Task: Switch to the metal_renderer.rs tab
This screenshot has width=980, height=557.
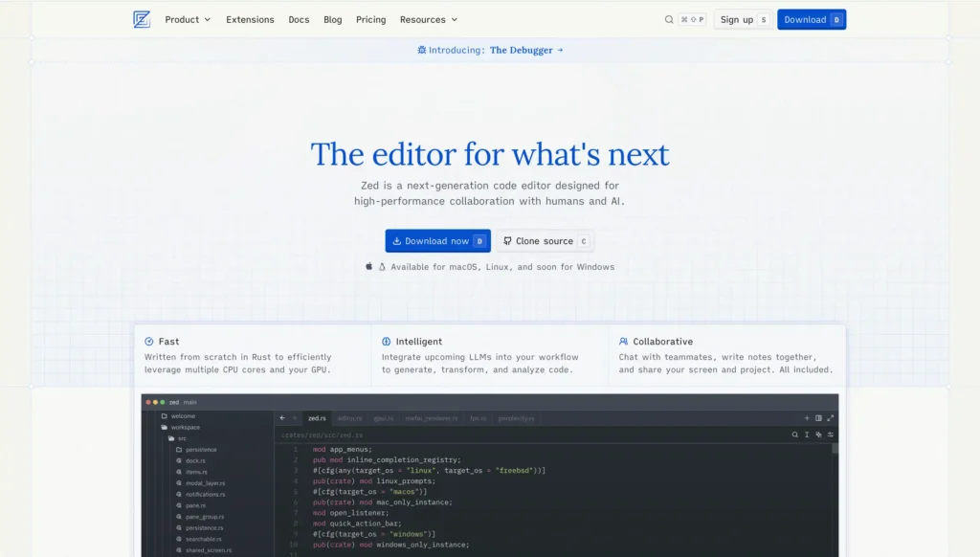Action: 432,418
